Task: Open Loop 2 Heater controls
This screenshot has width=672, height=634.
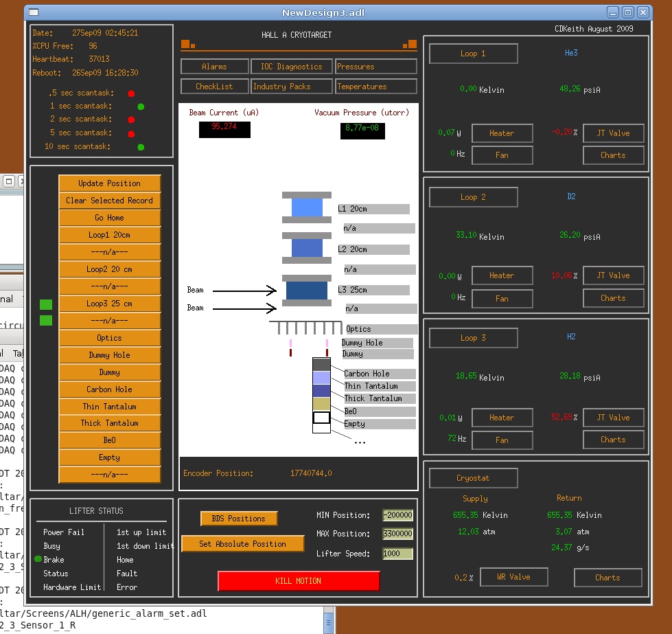Action: [502, 275]
